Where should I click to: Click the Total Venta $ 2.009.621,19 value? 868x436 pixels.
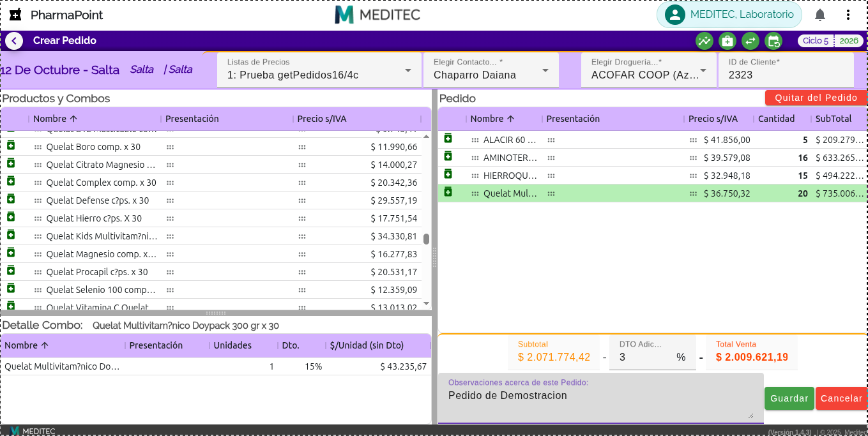coord(752,357)
